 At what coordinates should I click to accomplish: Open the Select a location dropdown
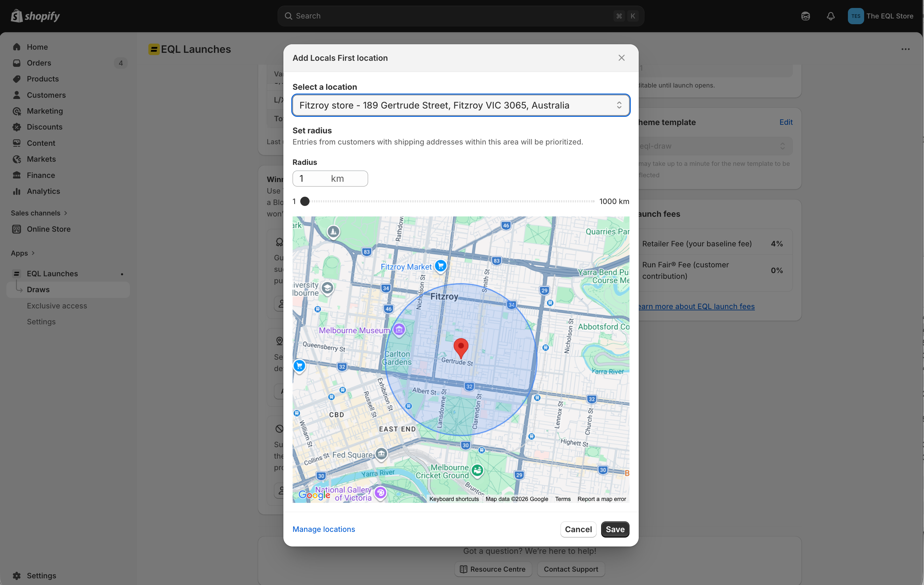point(461,105)
